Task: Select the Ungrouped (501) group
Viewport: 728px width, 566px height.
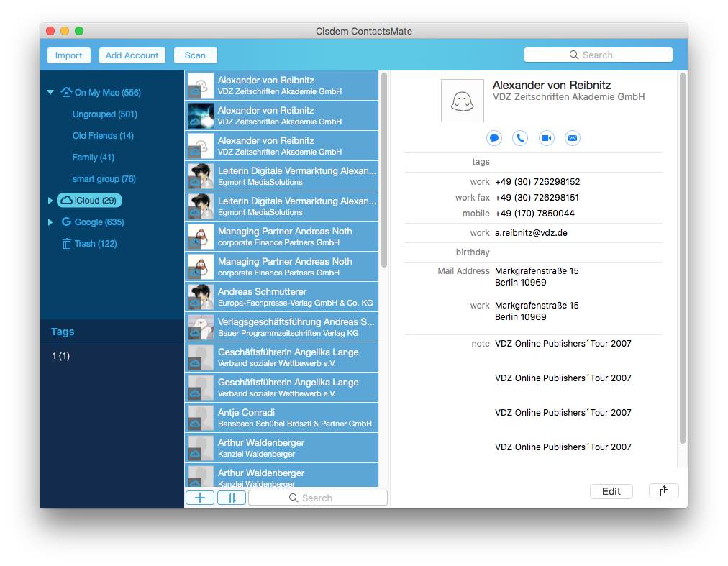Action: 104,114
